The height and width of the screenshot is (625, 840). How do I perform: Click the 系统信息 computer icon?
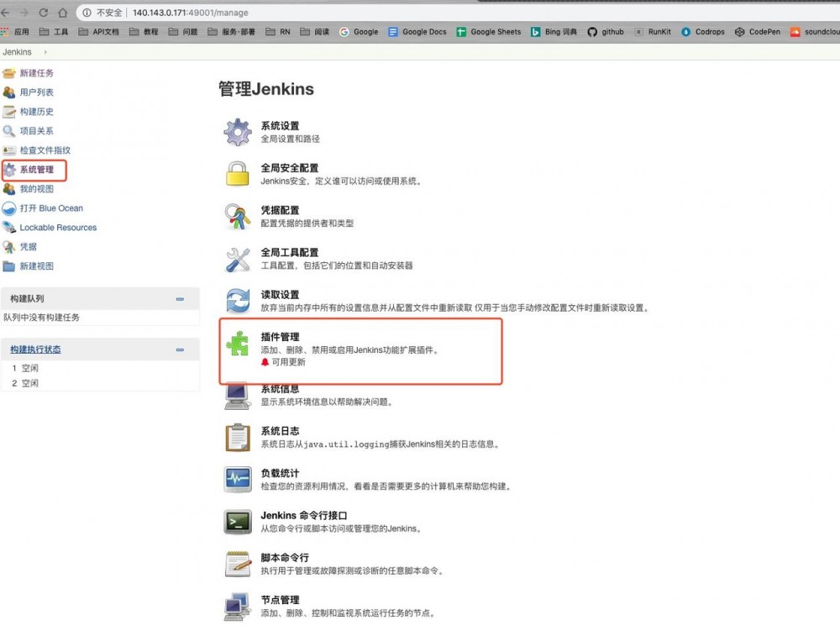238,397
